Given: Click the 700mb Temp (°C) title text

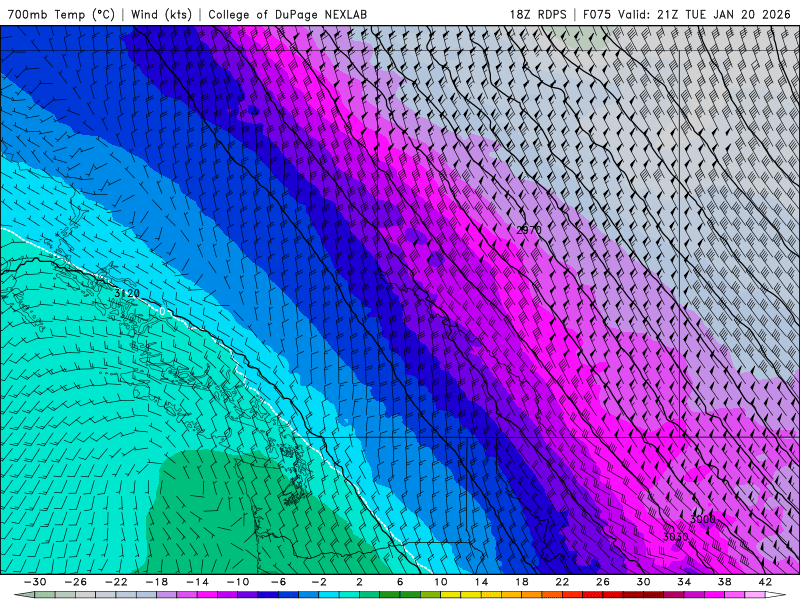Looking at the screenshot, I should coord(61,14).
